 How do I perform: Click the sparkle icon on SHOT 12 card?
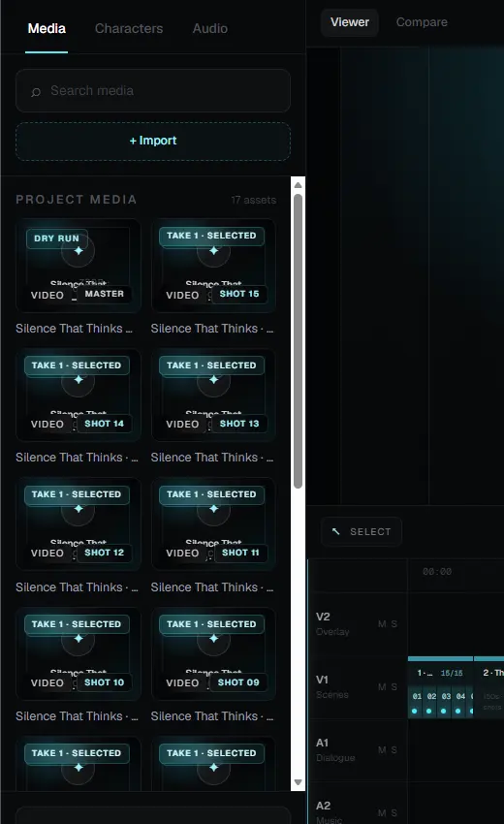[79, 509]
